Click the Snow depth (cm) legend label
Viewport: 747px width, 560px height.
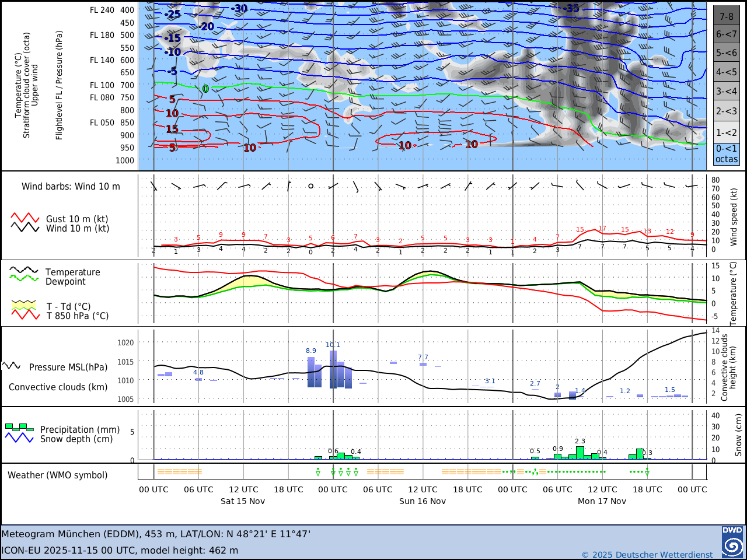pyautogui.click(x=76, y=439)
